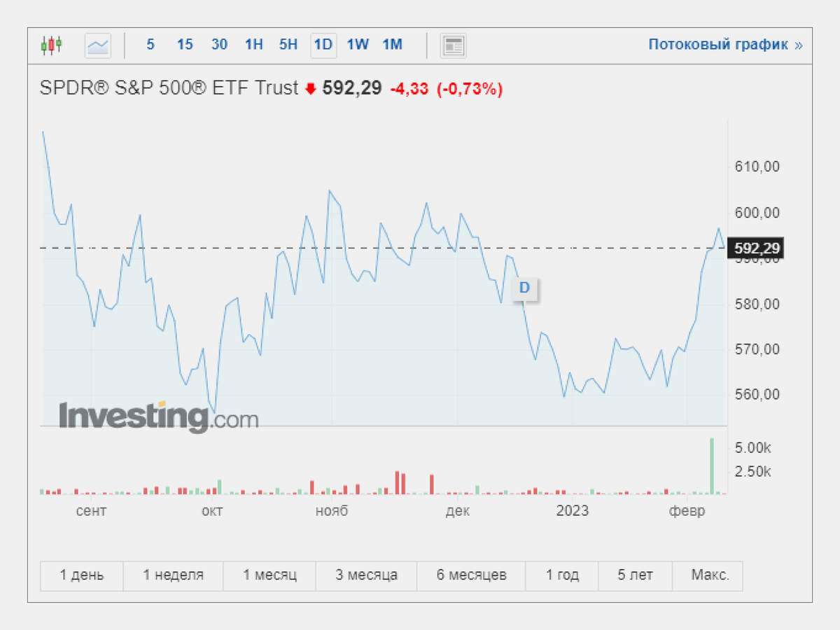Open the news panel icon
The width and height of the screenshot is (840, 630).
tap(453, 45)
